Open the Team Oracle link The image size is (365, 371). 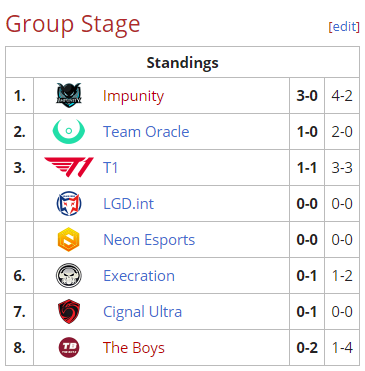pyautogui.click(x=146, y=132)
